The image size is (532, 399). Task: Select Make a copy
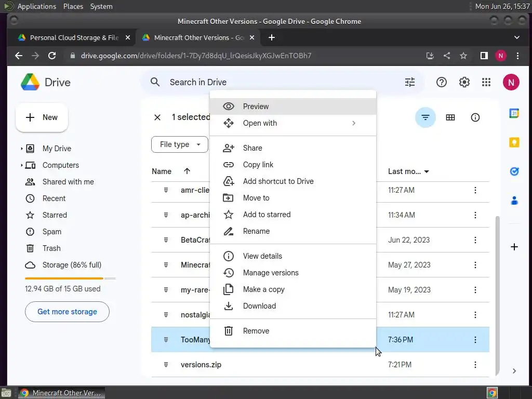point(293,289)
